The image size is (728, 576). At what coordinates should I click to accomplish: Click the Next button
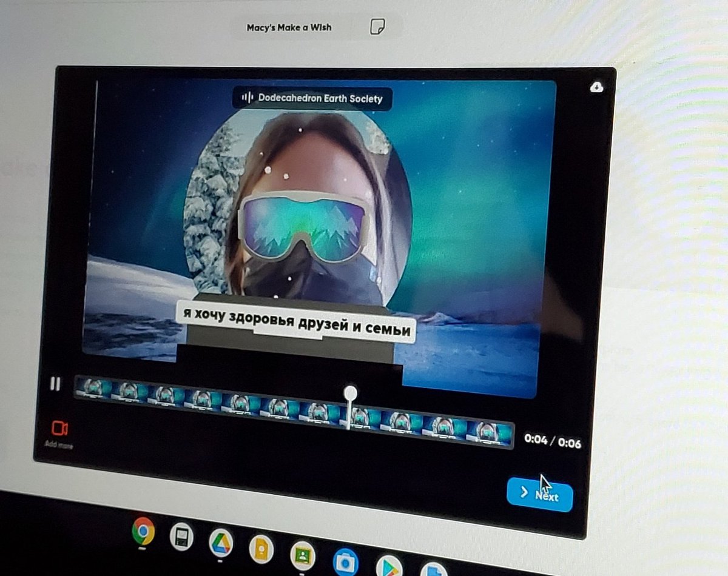[x=539, y=494]
